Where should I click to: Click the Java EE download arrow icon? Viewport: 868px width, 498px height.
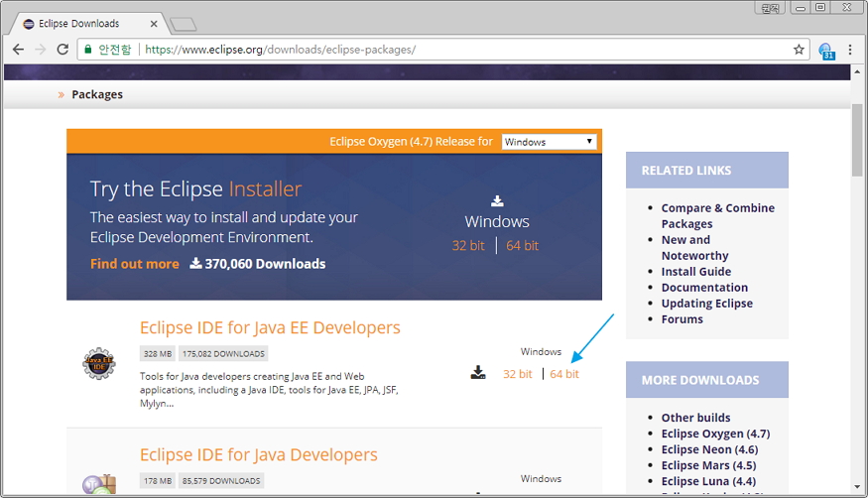(478, 372)
